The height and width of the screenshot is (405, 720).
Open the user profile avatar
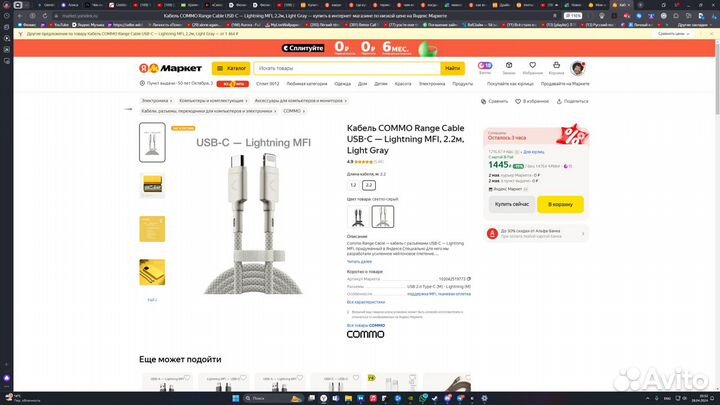(578, 68)
